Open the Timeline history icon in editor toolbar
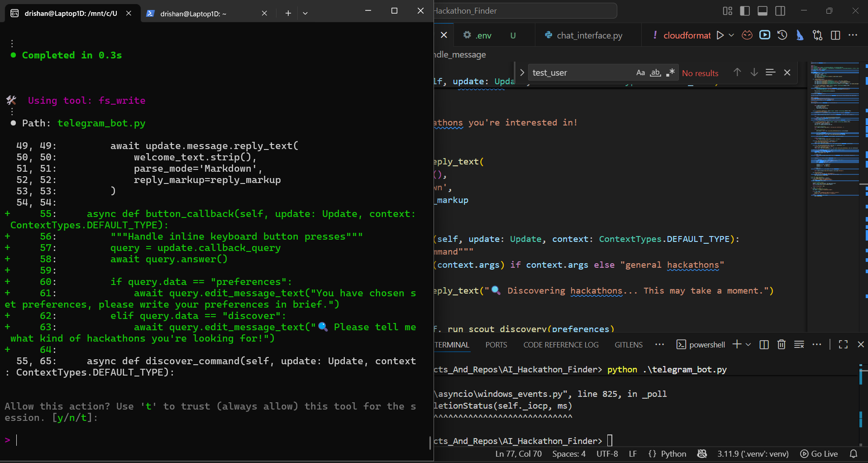868x463 pixels. 782,35
